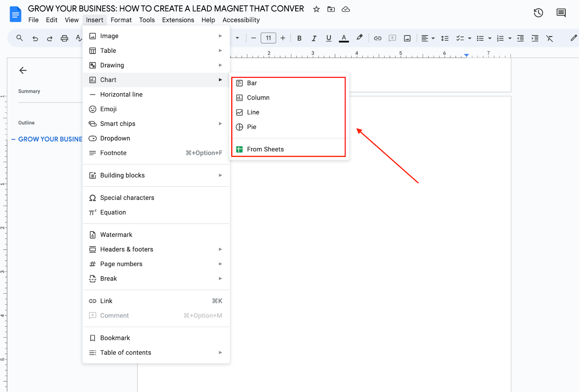The image size is (579, 392).
Task: Toggle italic formatting
Action: pos(314,38)
